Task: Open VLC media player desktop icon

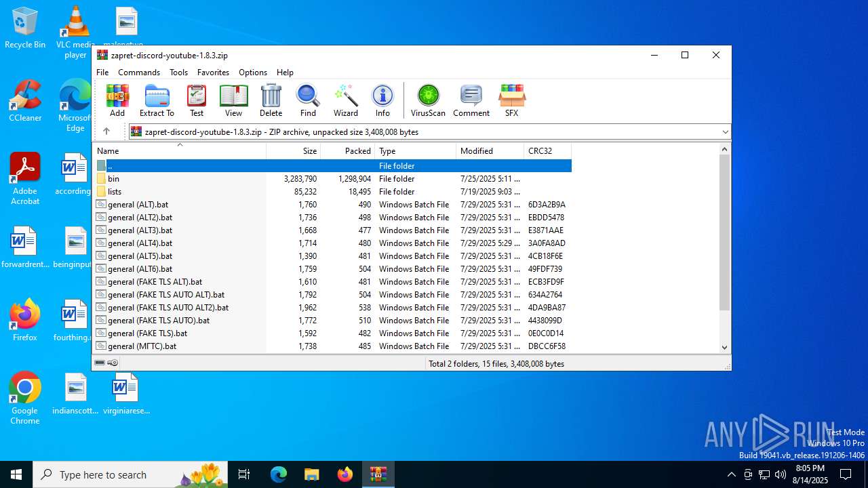Action: pos(75,33)
